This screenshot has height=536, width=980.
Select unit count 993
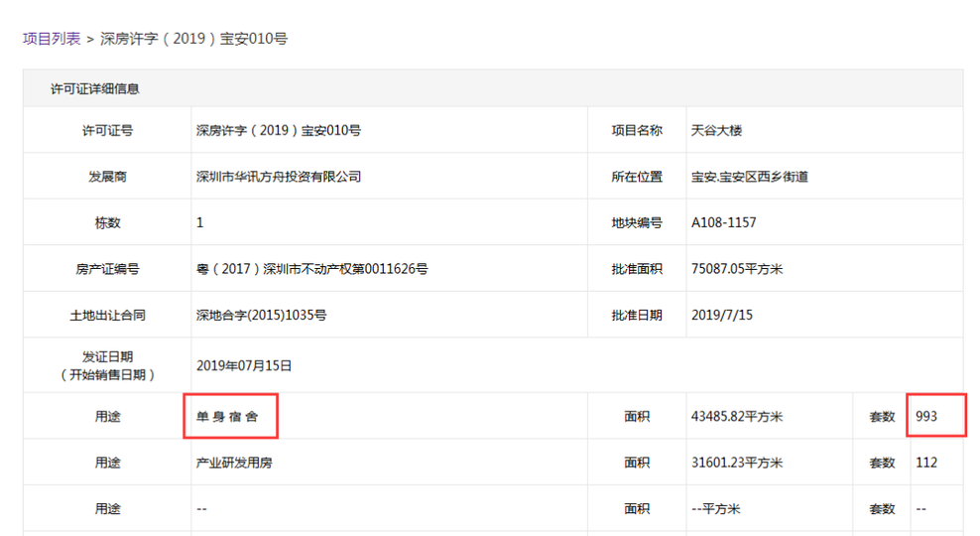pyautogui.click(x=926, y=417)
